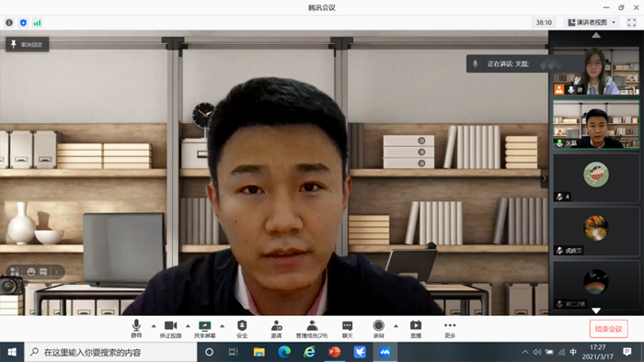Screen dimensions: 644x362
Task: Expand audio options arrow beside microphone
Action: click(154, 326)
